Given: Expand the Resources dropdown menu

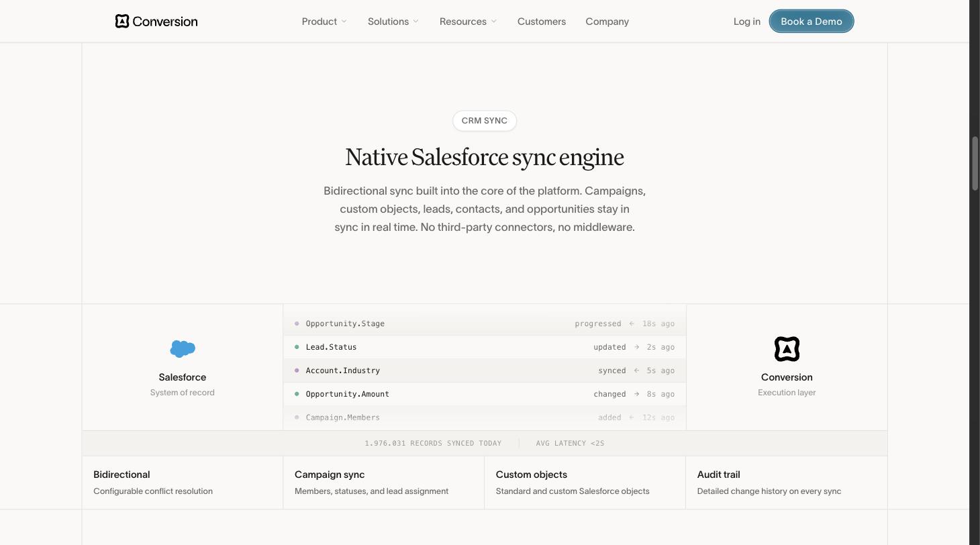Looking at the screenshot, I should coord(468,21).
